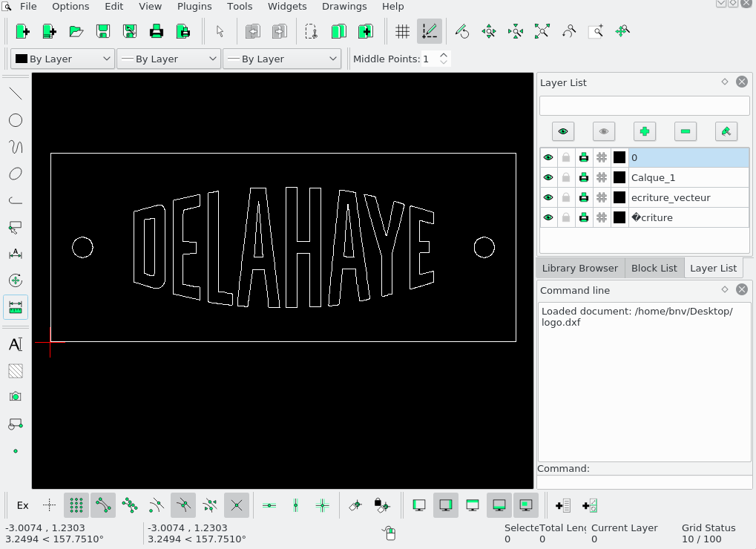Open the Drawings menu
756x549 pixels.
[x=344, y=6]
